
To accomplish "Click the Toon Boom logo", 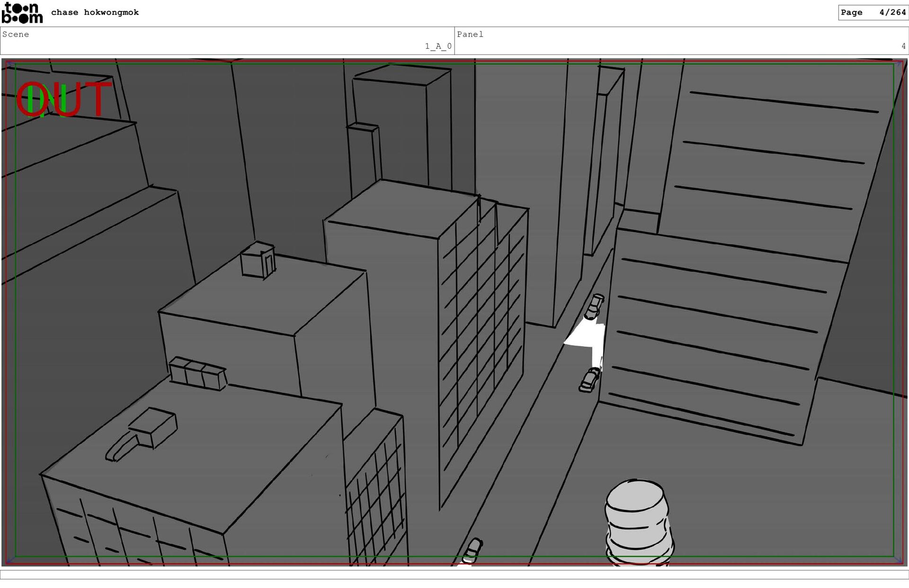I will [22, 13].
